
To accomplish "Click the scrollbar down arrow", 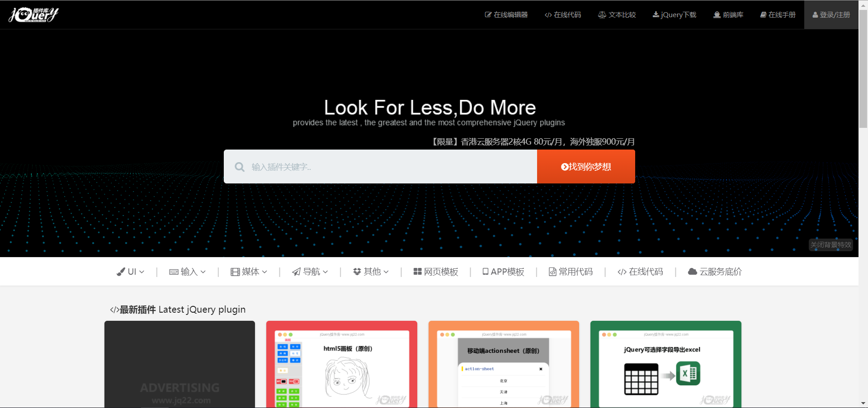I will click(x=863, y=403).
